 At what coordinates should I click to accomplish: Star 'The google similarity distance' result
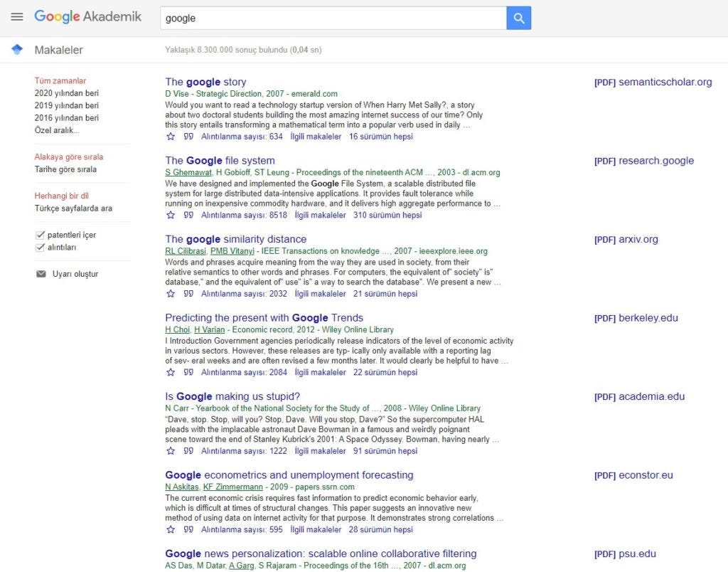tap(171, 294)
